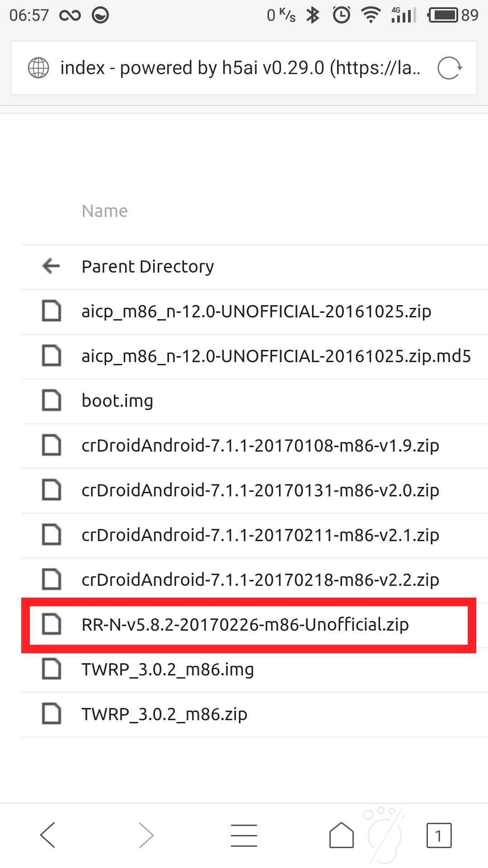Viewport: 488px width, 868px height.
Task: Select crDroidAndroid 20170211 v2.1 zip
Action: point(260,535)
